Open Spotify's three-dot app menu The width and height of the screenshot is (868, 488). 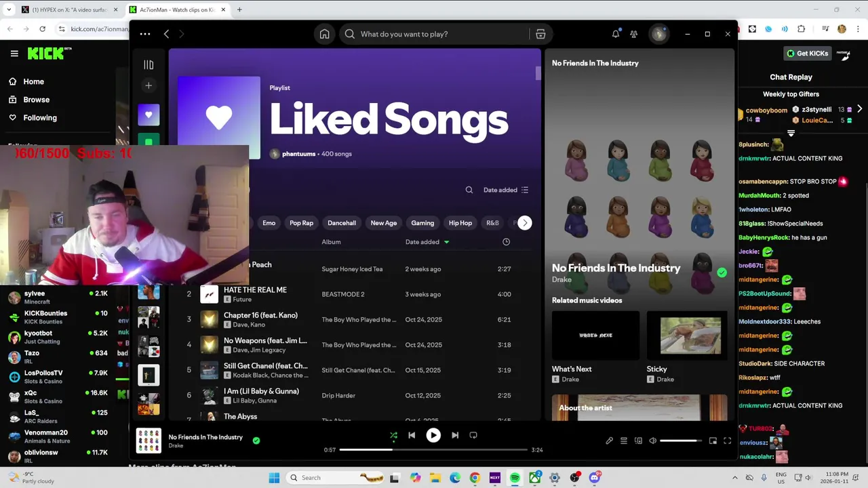click(x=145, y=34)
